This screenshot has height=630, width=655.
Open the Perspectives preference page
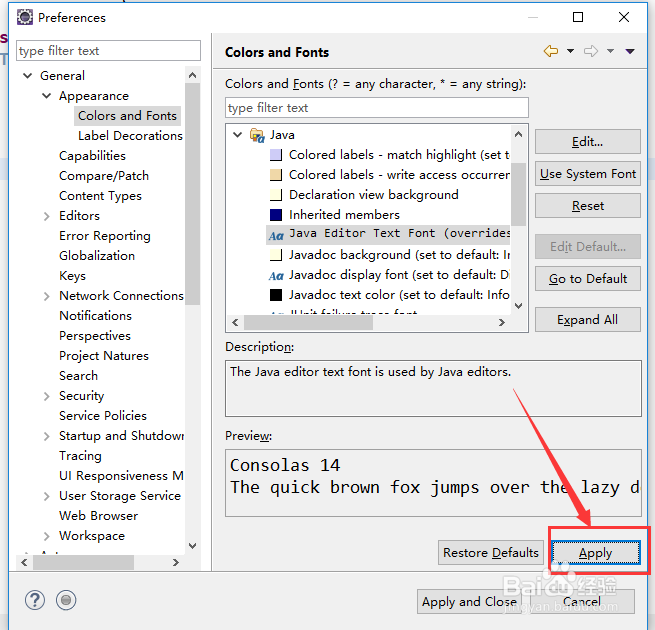(95, 336)
